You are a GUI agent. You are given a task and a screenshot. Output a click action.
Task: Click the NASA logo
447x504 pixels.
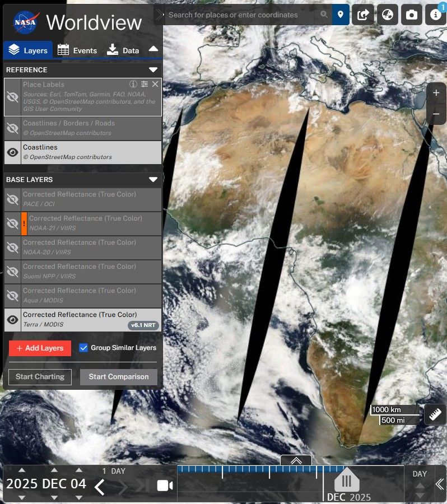coord(26,22)
